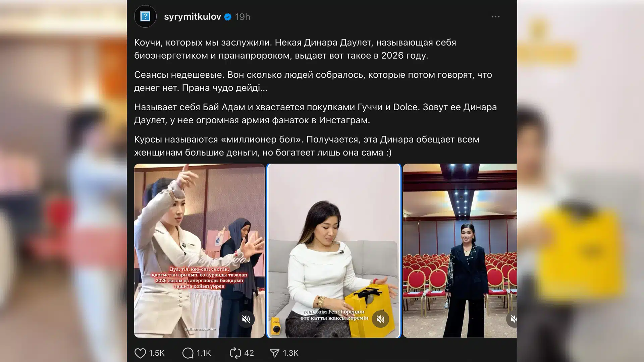The image size is (644, 362).
Task: Click the 42 reposts count
Action: (249, 353)
